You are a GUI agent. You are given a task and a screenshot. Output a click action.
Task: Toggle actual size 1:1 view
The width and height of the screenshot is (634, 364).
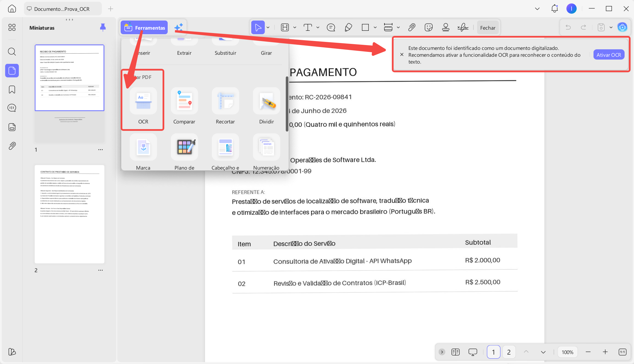tap(622, 352)
